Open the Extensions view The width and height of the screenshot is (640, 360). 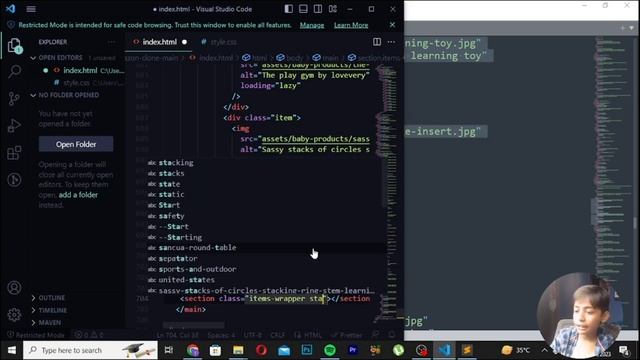(x=14, y=153)
